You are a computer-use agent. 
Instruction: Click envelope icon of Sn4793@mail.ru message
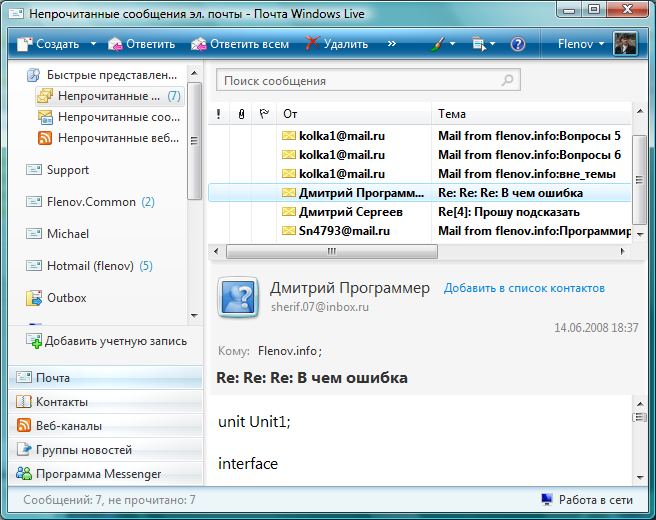[289, 231]
